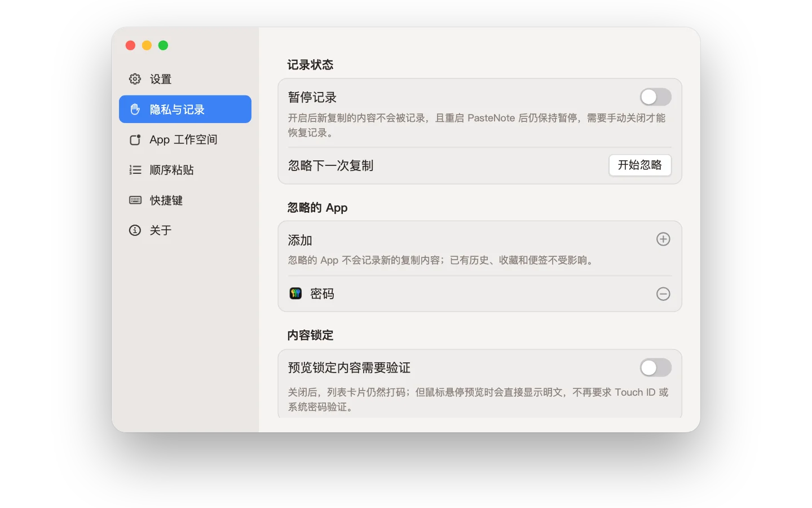Click the 开始忽略 button
812x508 pixels.
coord(640,165)
